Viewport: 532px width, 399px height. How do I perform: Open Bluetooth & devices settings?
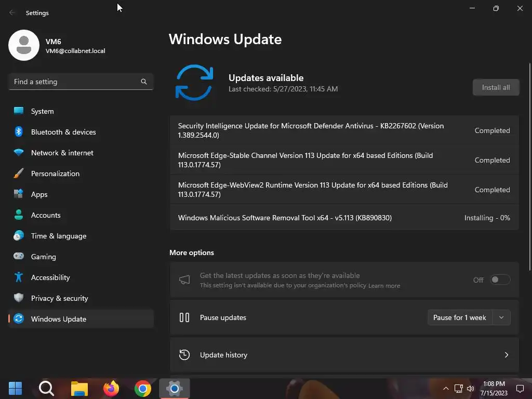pyautogui.click(x=81, y=132)
